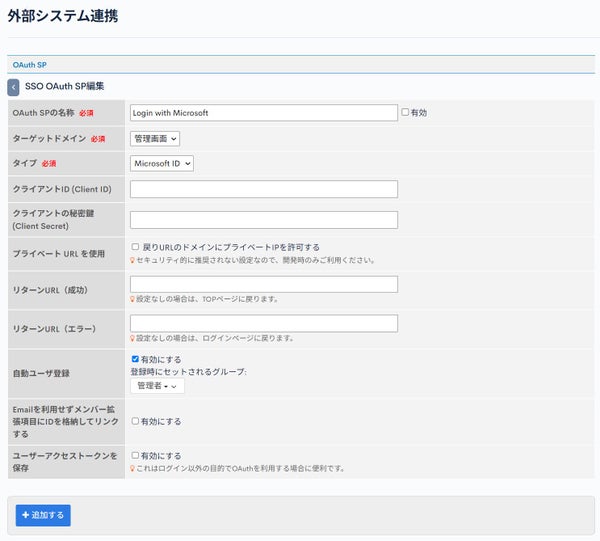Click the クライアントID (Client ID) label
The image size is (600, 541).
click(62, 189)
